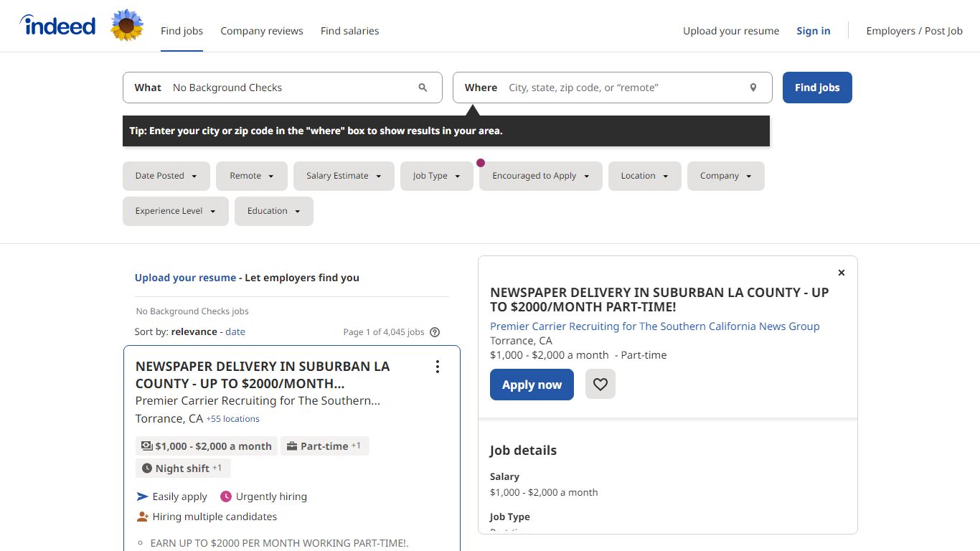Expand the Job Type filter

(437, 176)
